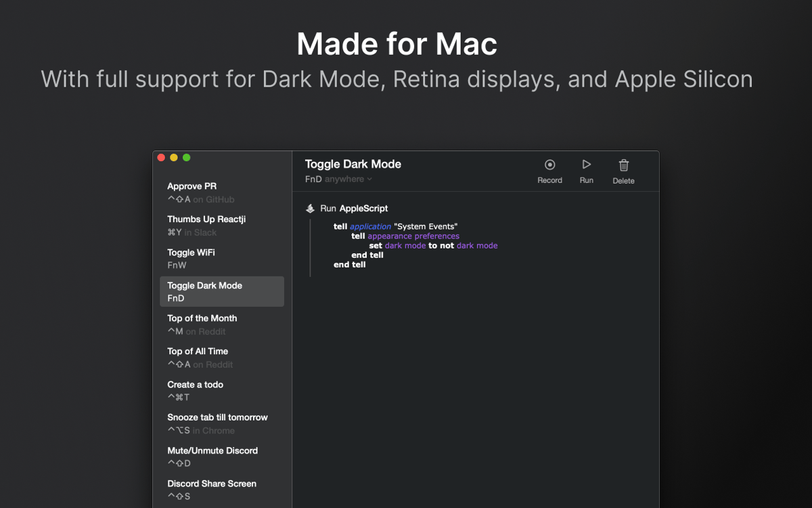The image size is (812, 508).
Task: Select the "Mute/Unmute Discord" shortcut
Action: click(212, 450)
